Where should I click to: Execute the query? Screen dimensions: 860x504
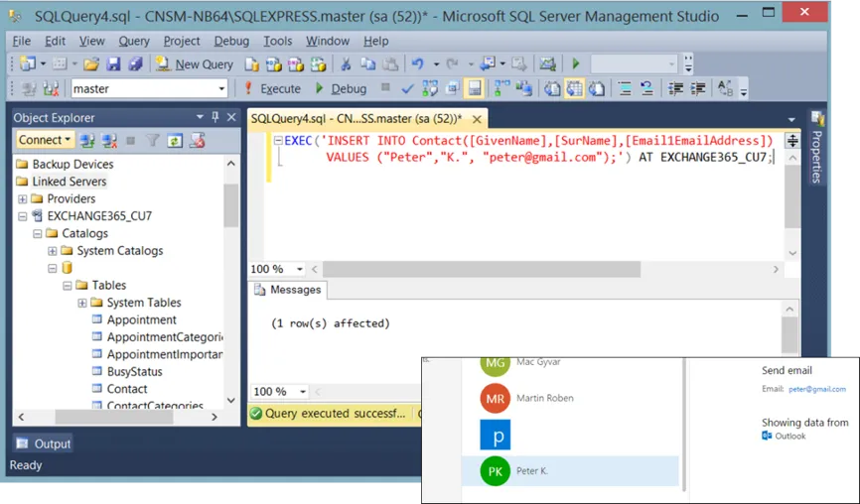[272, 88]
